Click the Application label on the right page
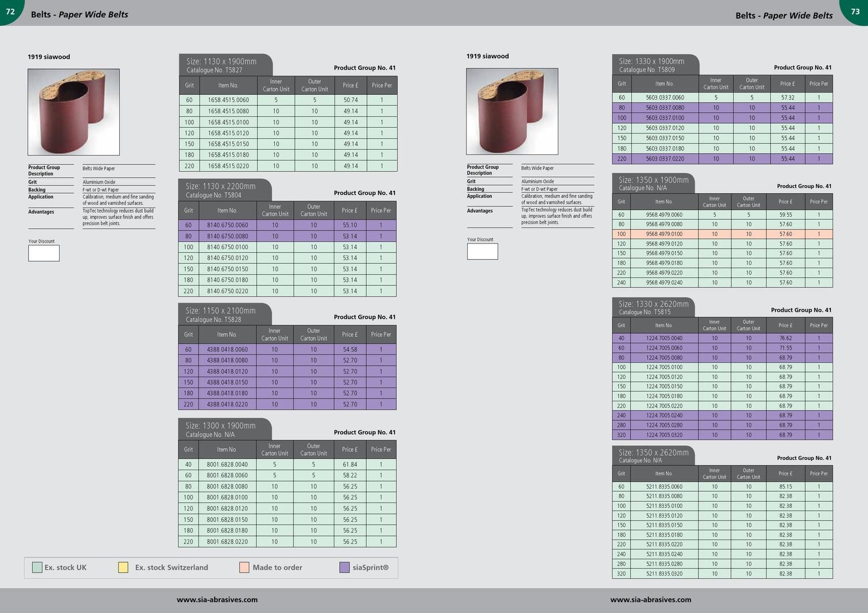This screenshot has width=868, height=613. [x=480, y=196]
